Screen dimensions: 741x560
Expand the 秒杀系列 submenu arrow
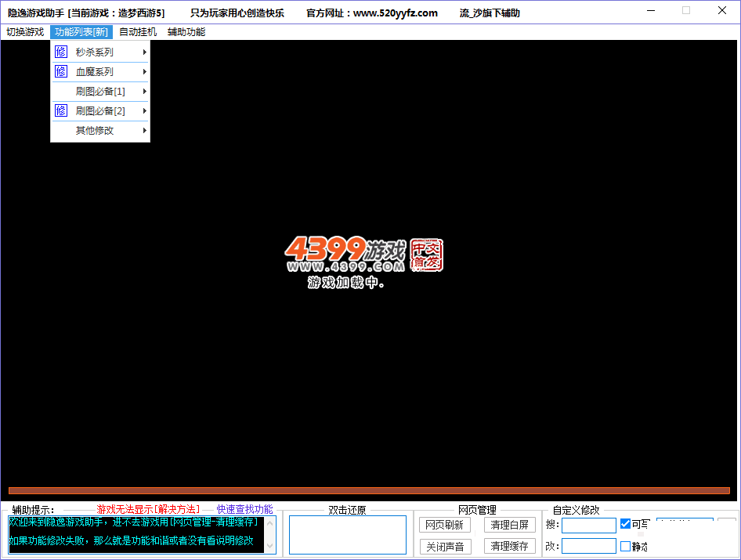tap(145, 52)
